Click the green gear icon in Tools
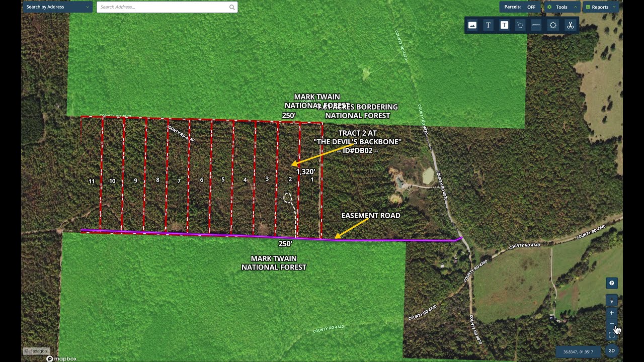 (549, 7)
